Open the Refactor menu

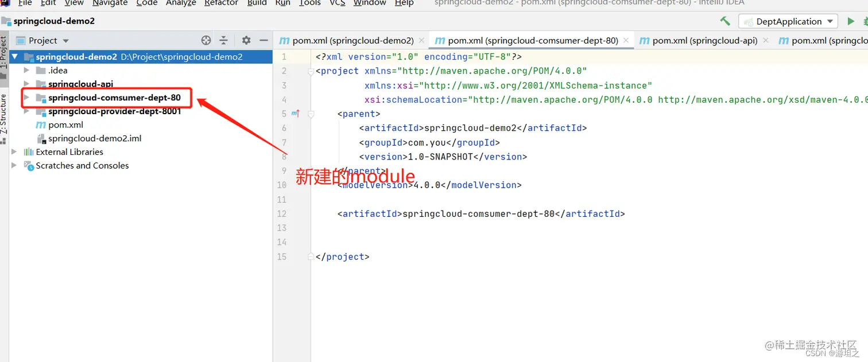(221, 3)
